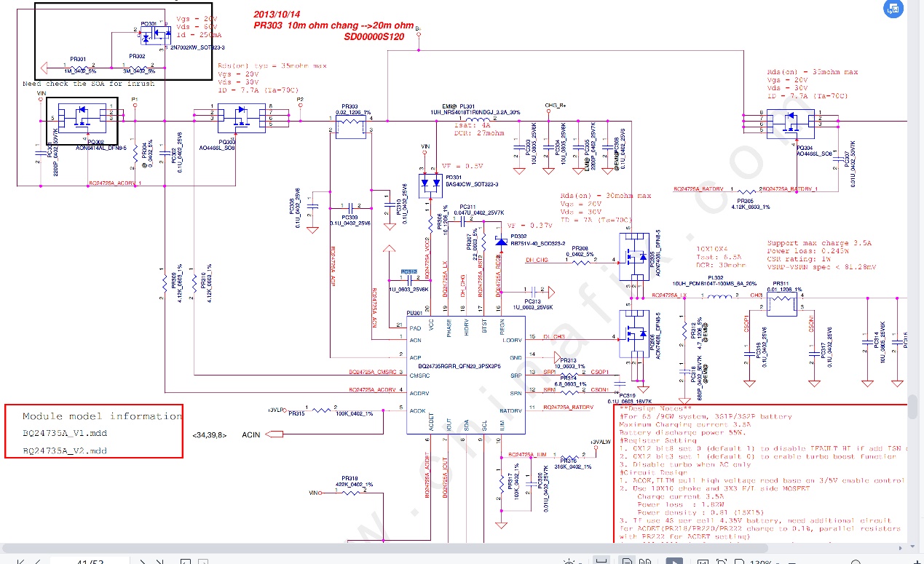Click the blue convert-to-Word floating button
The width and height of the screenshot is (924, 564).
pyautogui.click(x=892, y=8)
